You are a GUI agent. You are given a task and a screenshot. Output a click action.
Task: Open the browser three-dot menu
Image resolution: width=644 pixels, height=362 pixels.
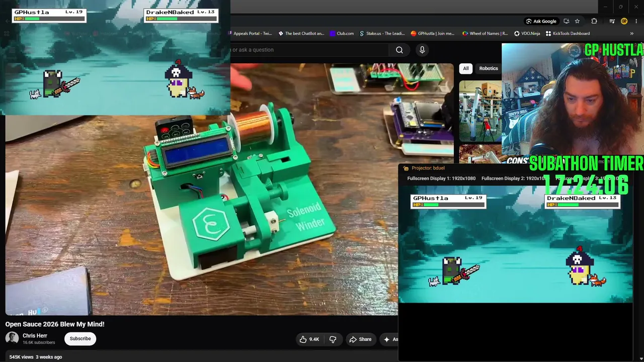pos(637,21)
